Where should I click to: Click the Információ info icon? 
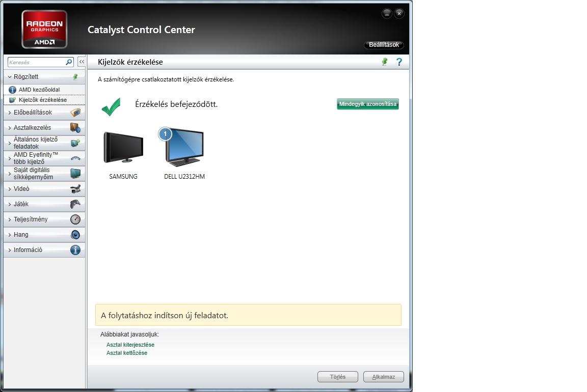pyautogui.click(x=75, y=250)
